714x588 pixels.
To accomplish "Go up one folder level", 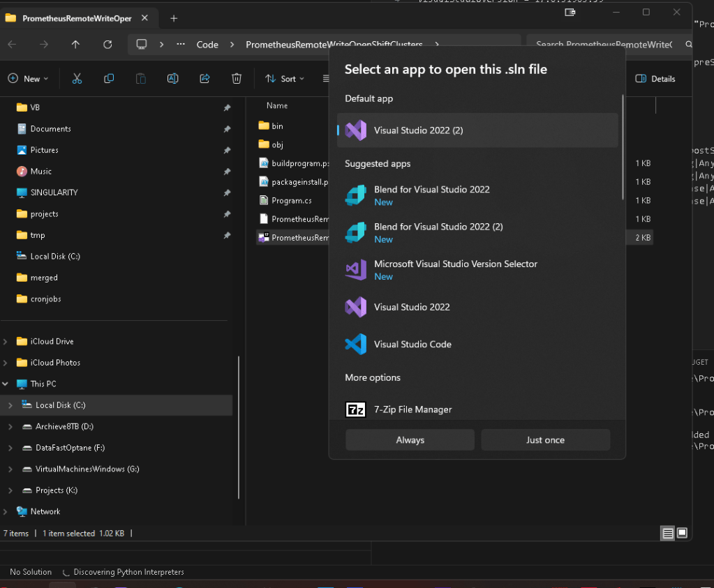I will pyautogui.click(x=75, y=45).
